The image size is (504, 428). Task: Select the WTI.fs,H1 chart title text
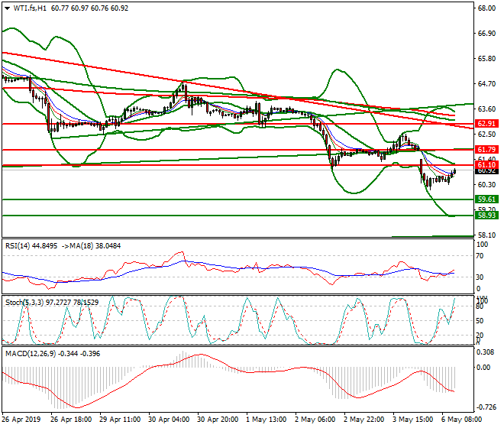click(30, 8)
